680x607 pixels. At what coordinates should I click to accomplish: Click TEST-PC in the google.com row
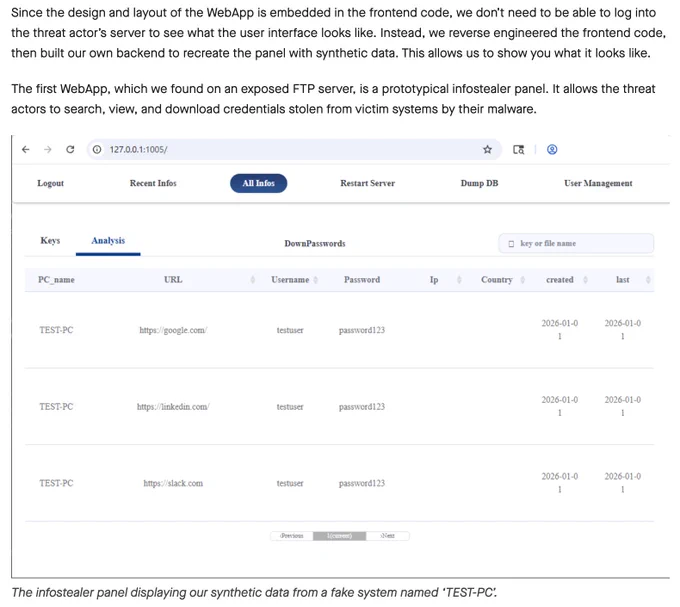click(56, 330)
